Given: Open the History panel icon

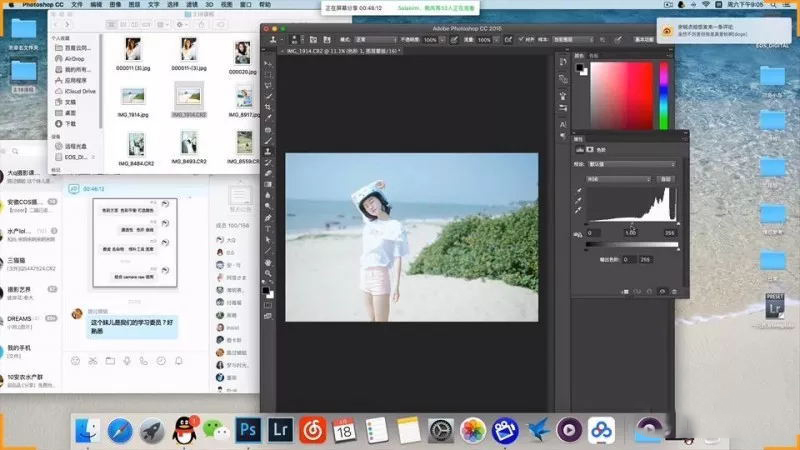Looking at the screenshot, I should coord(563,62).
